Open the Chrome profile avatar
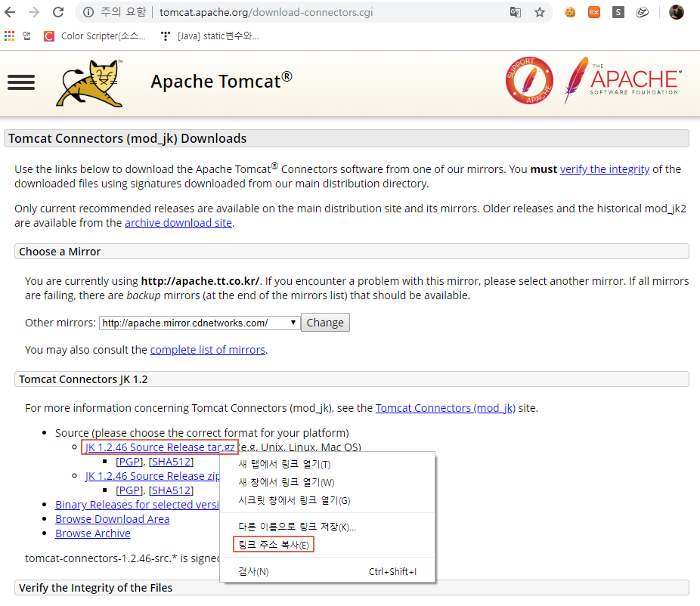The width and height of the screenshot is (700, 606). (x=677, y=12)
